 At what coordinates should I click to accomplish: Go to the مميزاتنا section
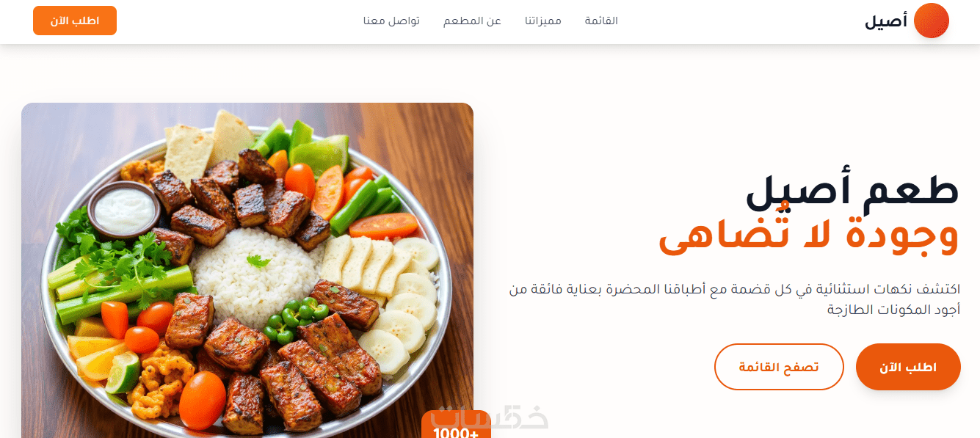[x=543, y=21]
